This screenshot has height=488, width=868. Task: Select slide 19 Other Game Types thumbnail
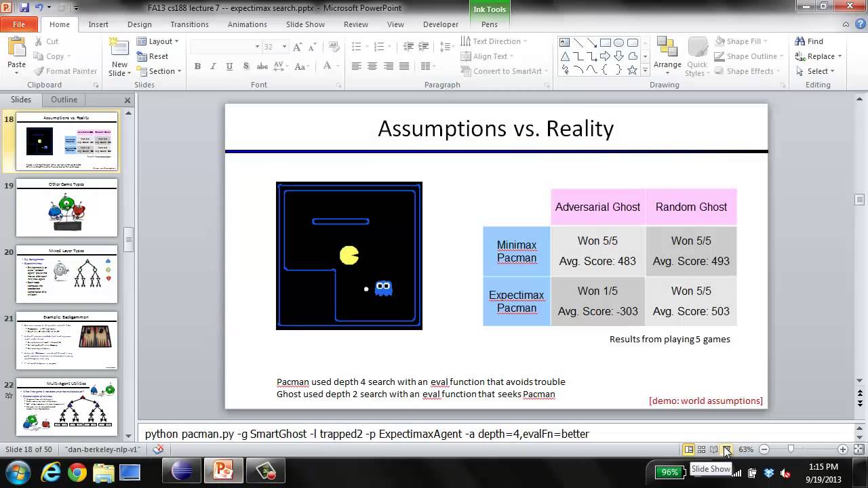(66, 208)
